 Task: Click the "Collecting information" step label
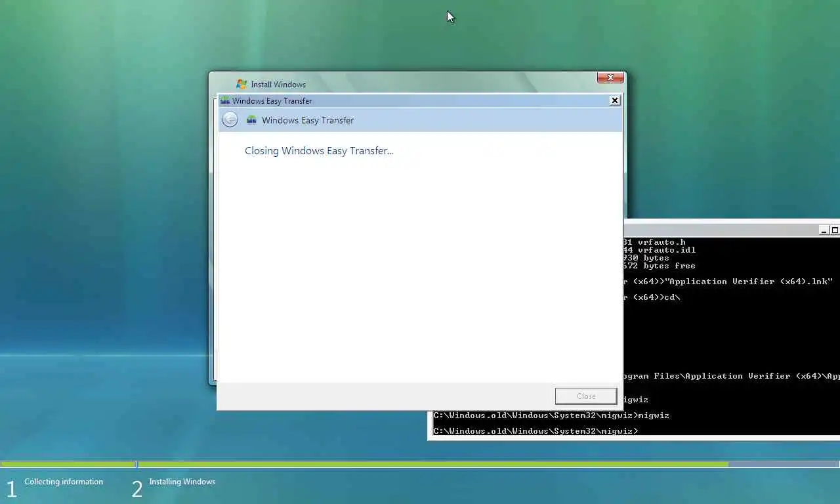click(x=64, y=482)
